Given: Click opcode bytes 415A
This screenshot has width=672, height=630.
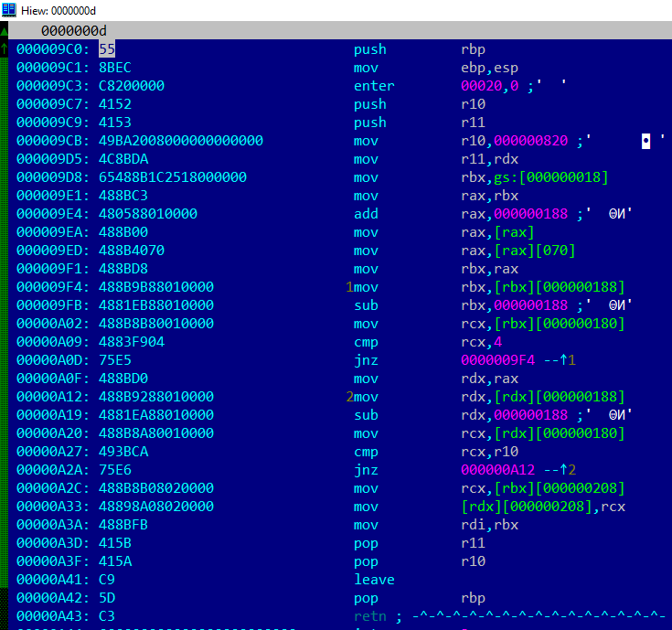Looking at the screenshot, I should point(115,561).
